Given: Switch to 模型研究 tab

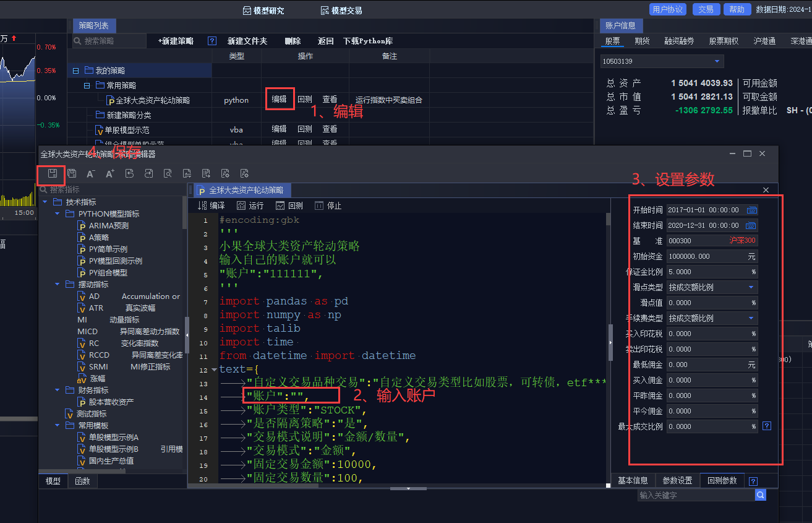Looking at the screenshot, I should pyautogui.click(x=264, y=11).
